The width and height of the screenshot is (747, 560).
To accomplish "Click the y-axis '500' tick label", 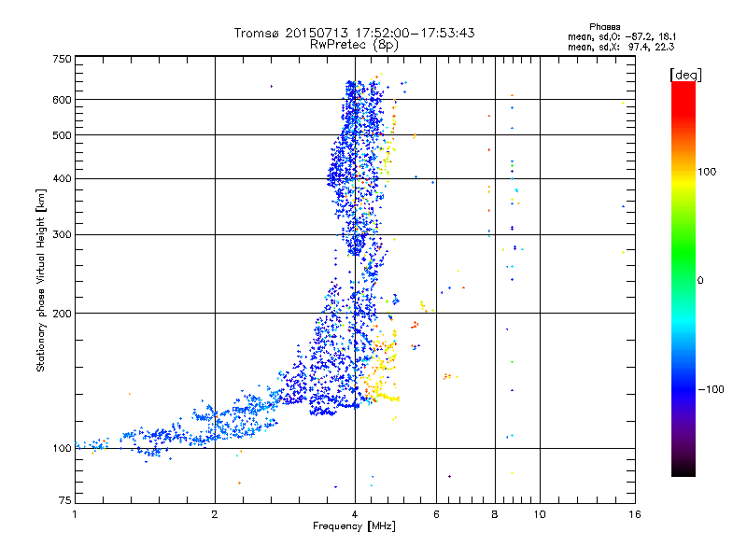I will pos(62,135).
